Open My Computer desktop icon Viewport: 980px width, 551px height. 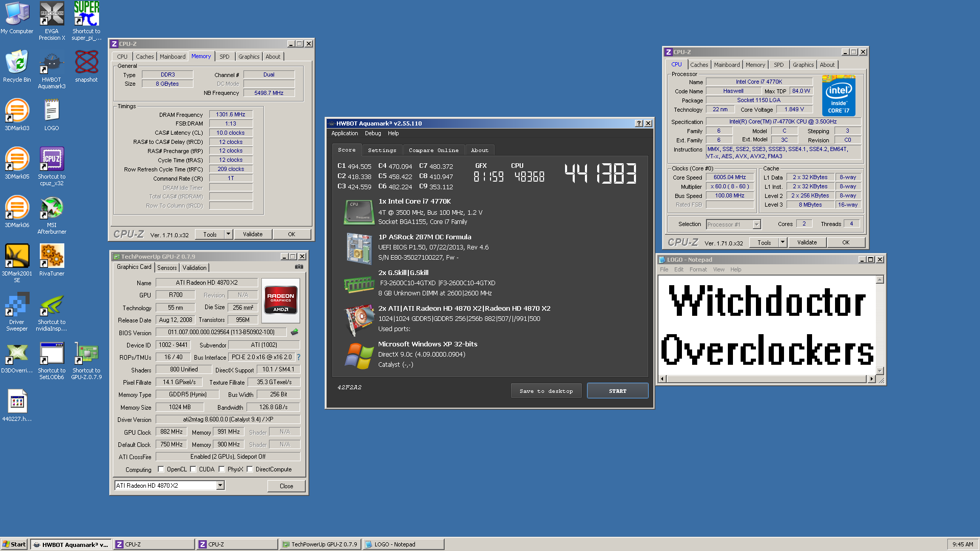pyautogui.click(x=17, y=18)
